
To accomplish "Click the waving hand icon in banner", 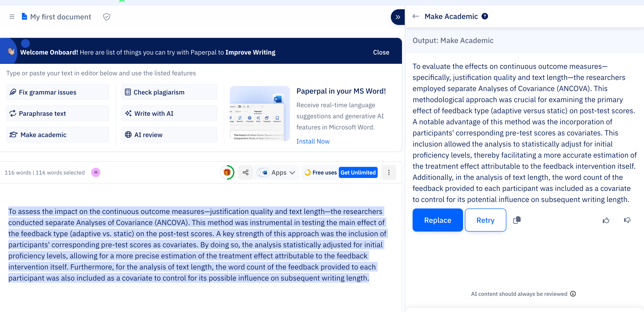I will coord(11,51).
